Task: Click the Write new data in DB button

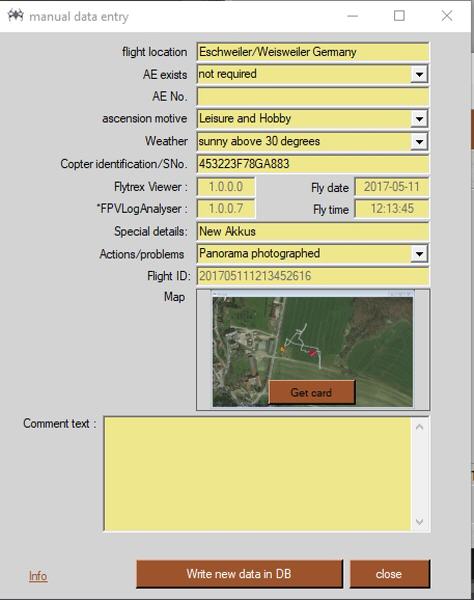Action: [239, 574]
